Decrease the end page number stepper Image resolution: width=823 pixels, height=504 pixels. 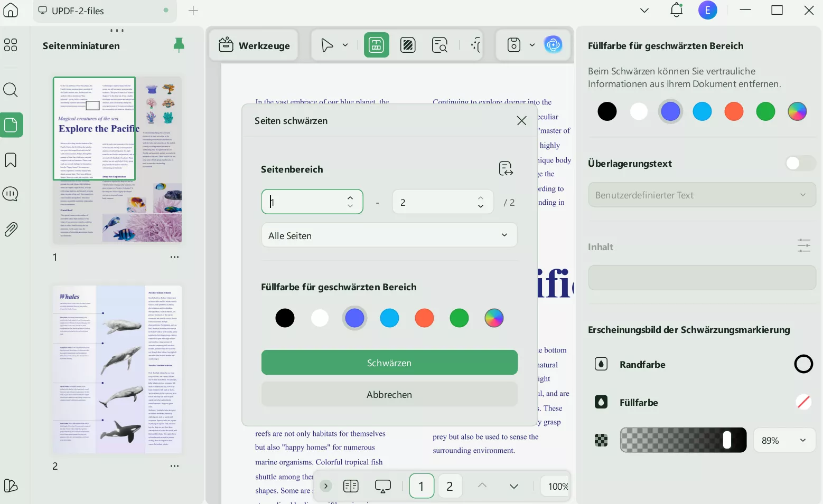click(x=481, y=206)
